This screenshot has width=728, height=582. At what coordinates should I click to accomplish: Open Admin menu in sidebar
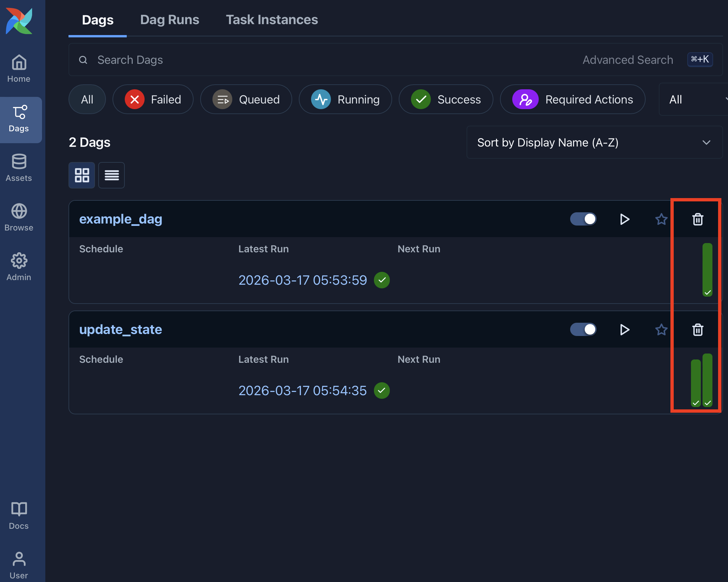tap(19, 267)
